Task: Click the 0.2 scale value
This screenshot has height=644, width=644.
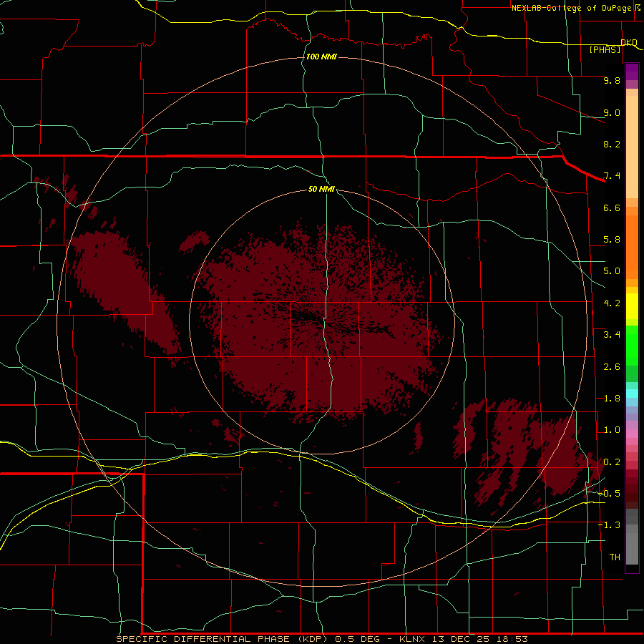Action: (612, 462)
